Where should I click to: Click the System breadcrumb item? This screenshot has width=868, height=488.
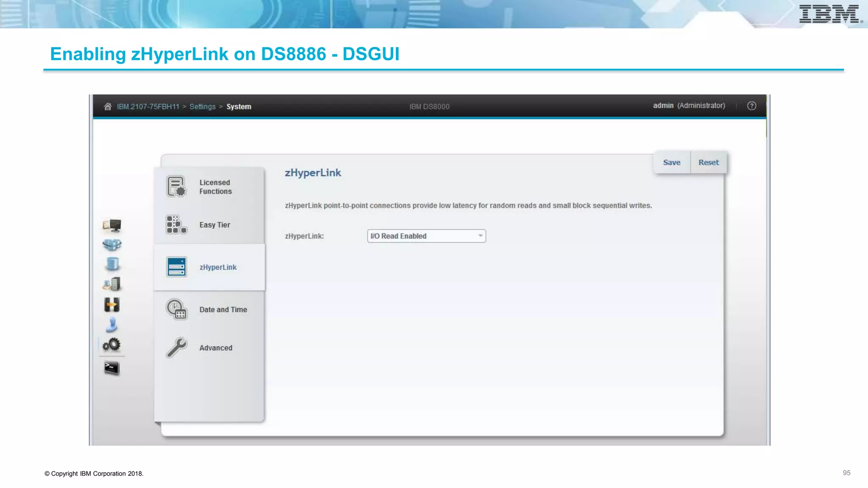point(239,107)
